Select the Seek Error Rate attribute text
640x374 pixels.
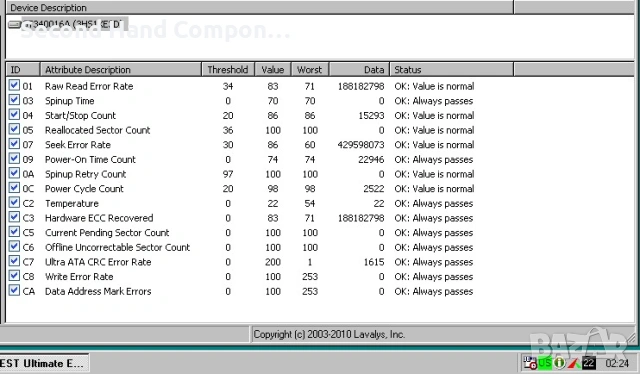pos(78,145)
